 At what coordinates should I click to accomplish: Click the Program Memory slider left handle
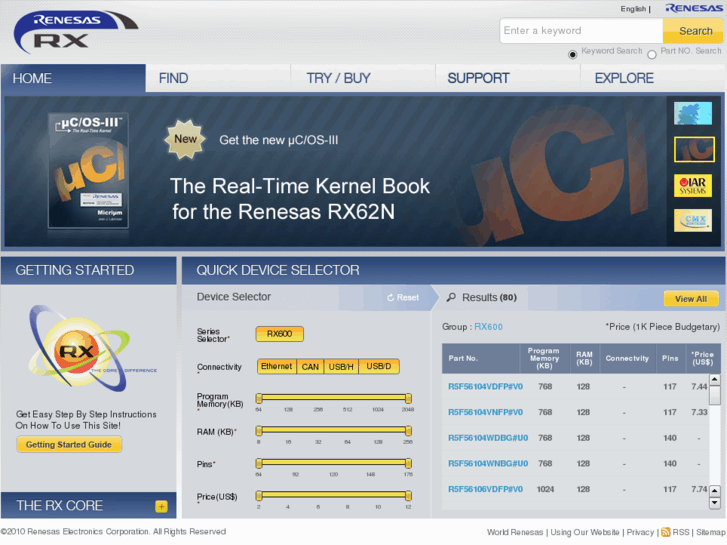click(x=259, y=398)
